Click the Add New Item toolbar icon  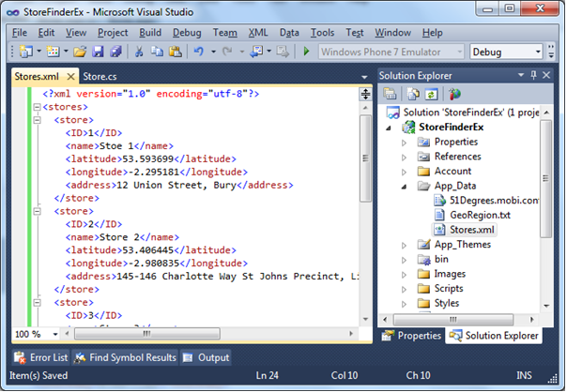53,52
